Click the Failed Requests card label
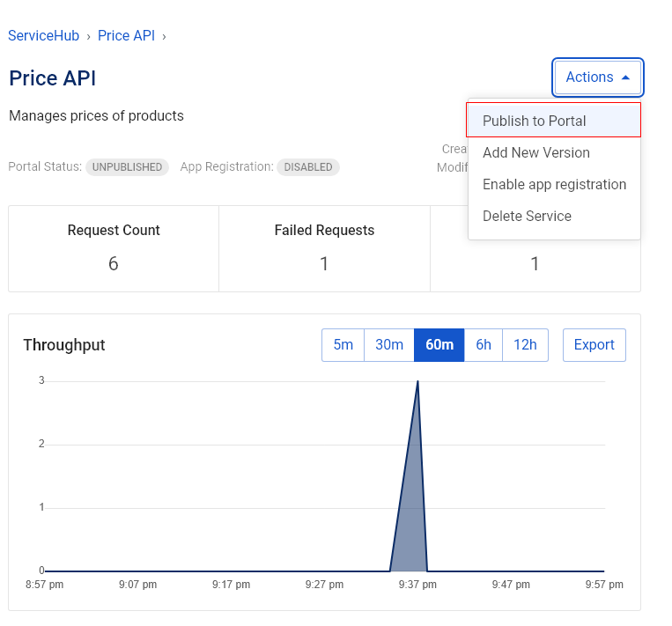 324,230
